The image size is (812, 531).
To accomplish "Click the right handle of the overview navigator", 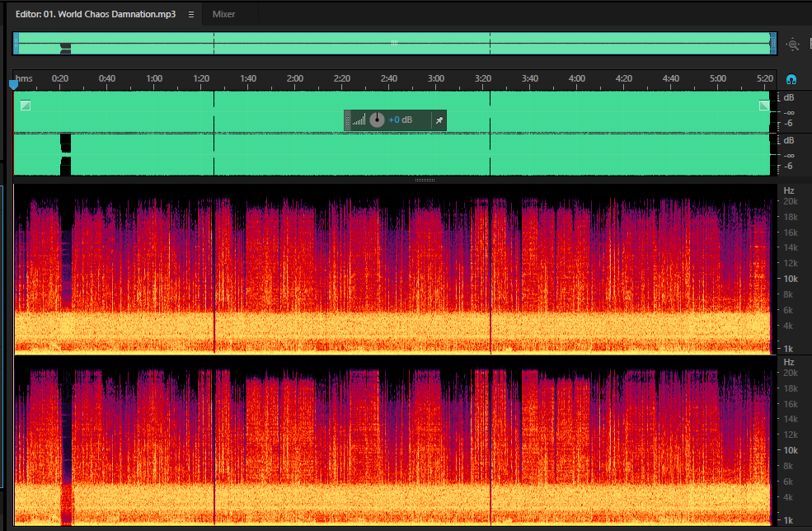I will pos(773,44).
